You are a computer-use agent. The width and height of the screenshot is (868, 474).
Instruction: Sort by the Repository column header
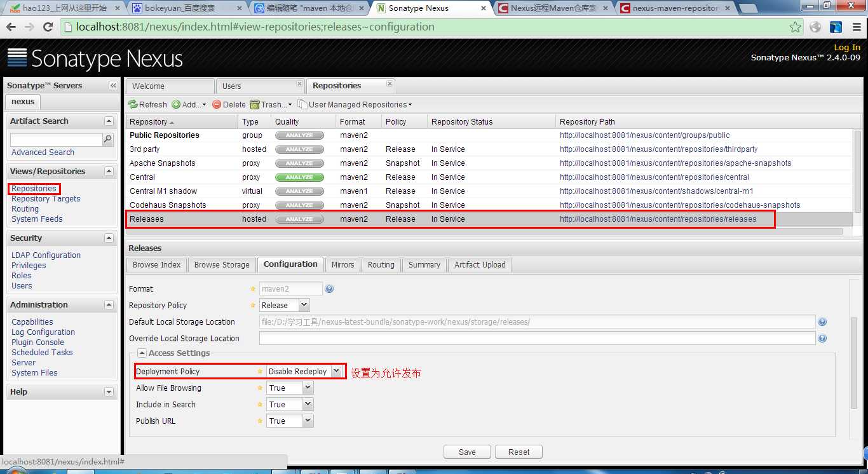182,121
